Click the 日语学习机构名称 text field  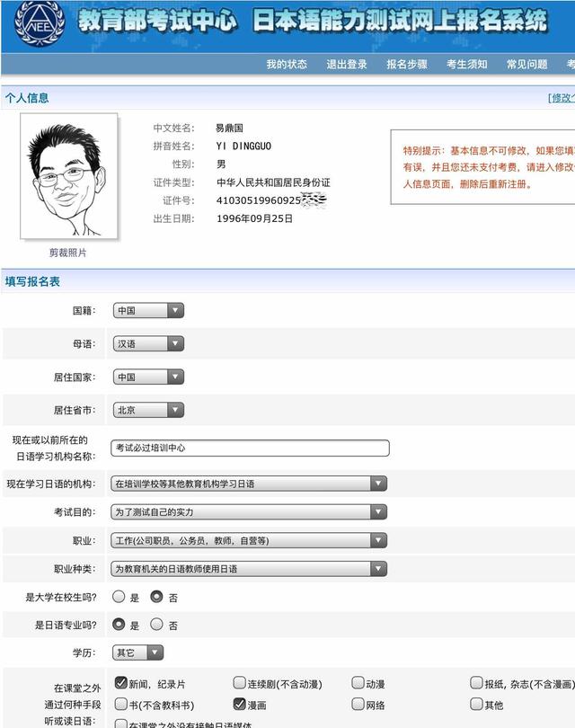[251, 448]
